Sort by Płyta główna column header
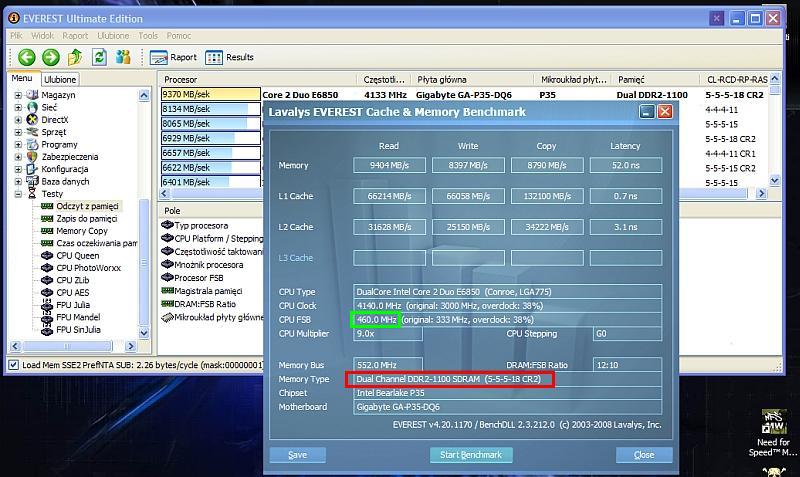 click(x=472, y=80)
